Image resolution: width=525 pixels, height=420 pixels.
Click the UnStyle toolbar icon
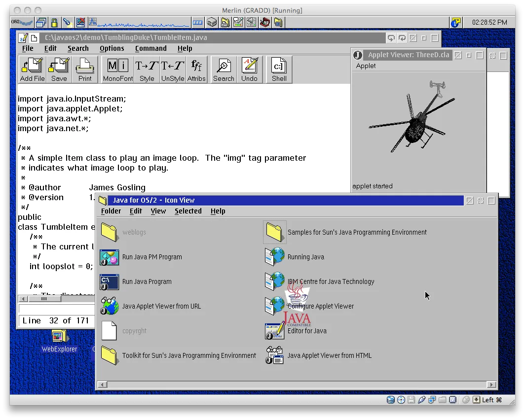[172, 70]
